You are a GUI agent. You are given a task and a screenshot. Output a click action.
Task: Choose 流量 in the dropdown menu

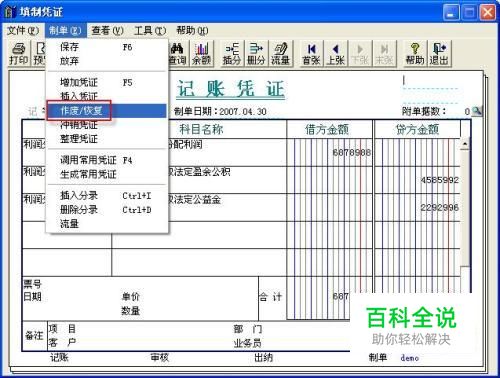[107, 224]
